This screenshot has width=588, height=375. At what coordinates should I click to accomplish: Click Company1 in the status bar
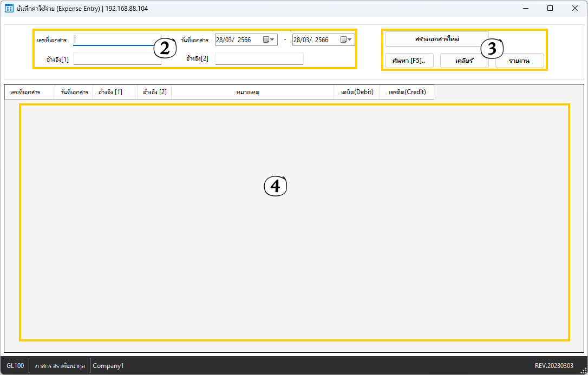[108, 366]
